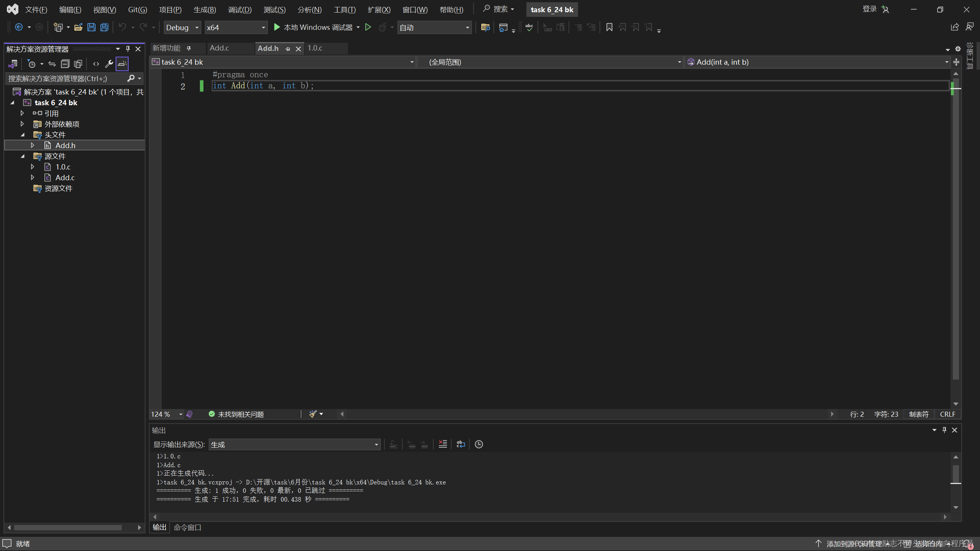Open properties wrench icon in Solution Explorer
Screen dimensions: 980x551
click(109, 64)
